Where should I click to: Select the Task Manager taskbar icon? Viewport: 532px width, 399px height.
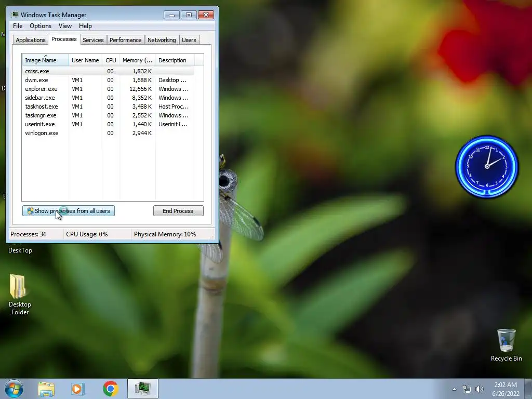tap(143, 389)
